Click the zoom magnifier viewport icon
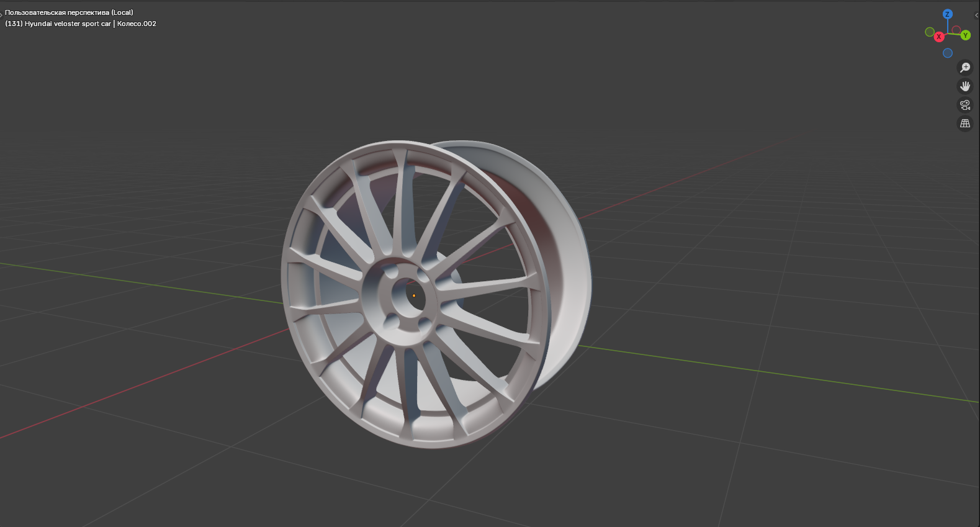 pyautogui.click(x=965, y=68)
